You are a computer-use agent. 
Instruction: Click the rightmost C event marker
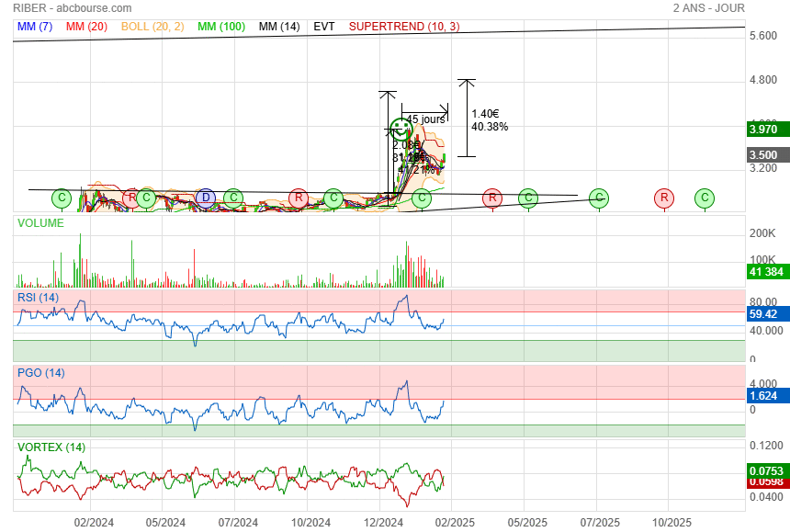pos(705,198)
